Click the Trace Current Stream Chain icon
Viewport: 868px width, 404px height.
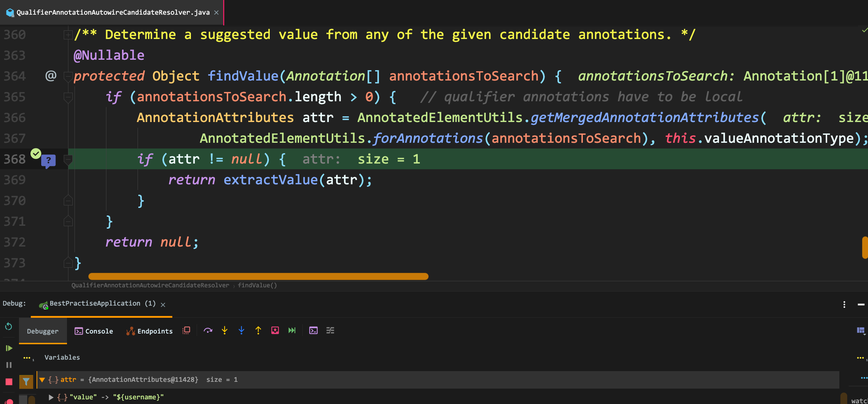point(330,331)
